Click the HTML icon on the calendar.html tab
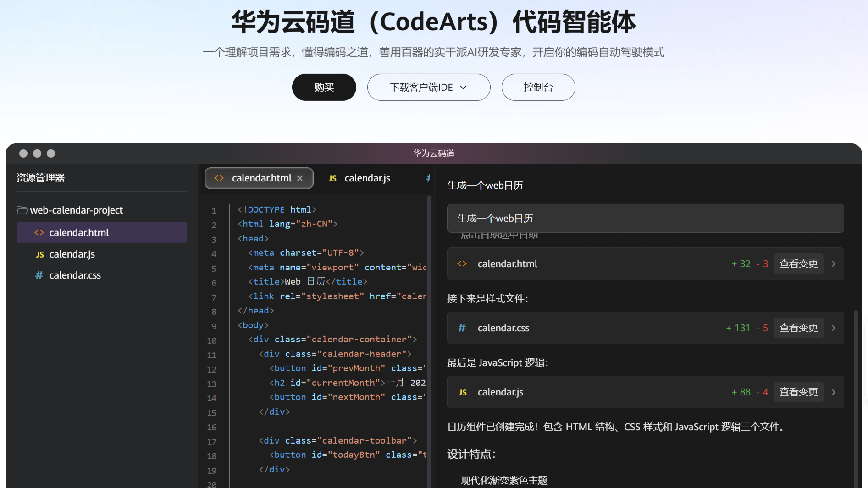This screenshot has height=488, width=868. [219, 178]
